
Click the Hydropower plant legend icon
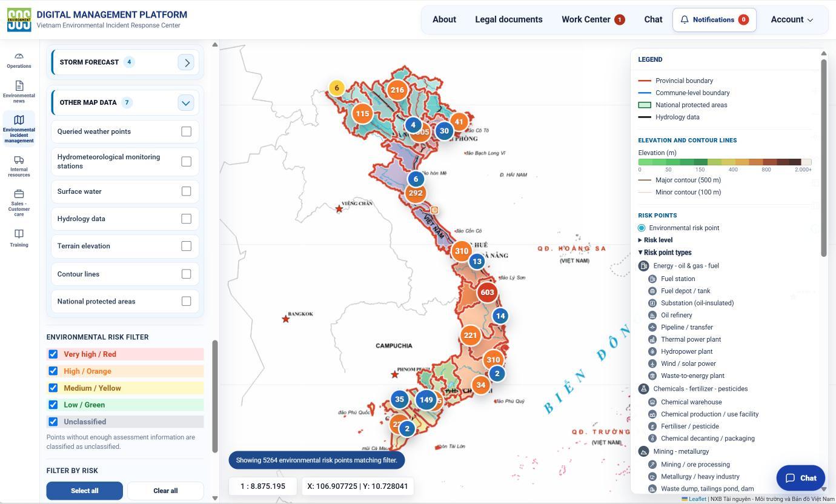[652, 351]
